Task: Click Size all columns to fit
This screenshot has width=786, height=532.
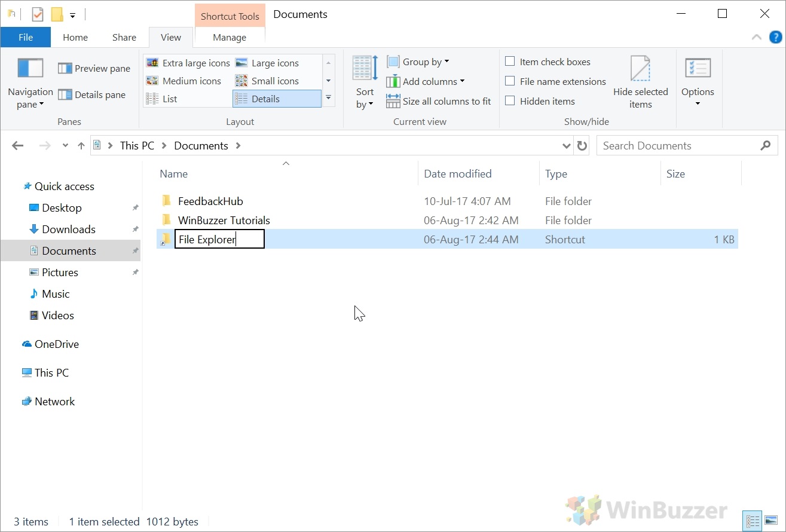Action: (439, 101)
